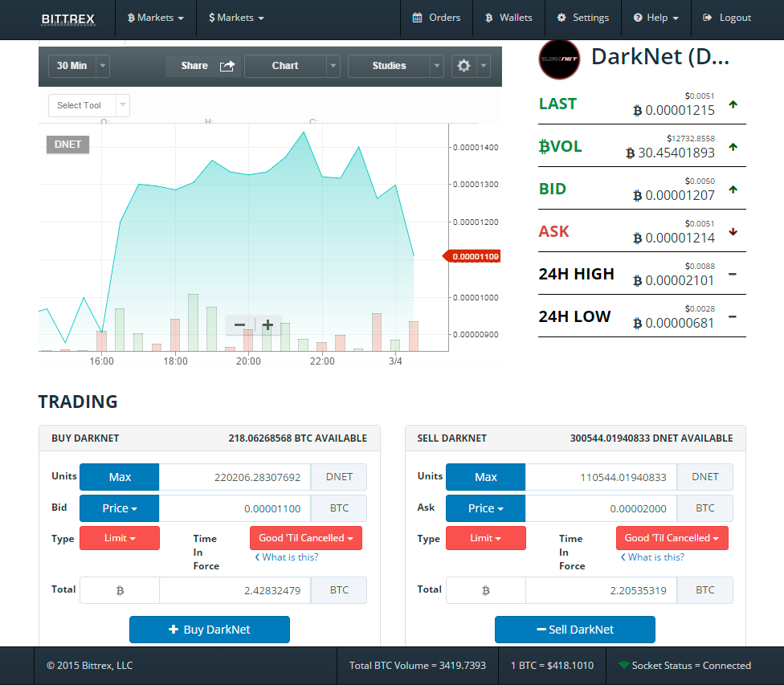
Task: Open Price dropdown in Buy panel
Action: [120, 508]
